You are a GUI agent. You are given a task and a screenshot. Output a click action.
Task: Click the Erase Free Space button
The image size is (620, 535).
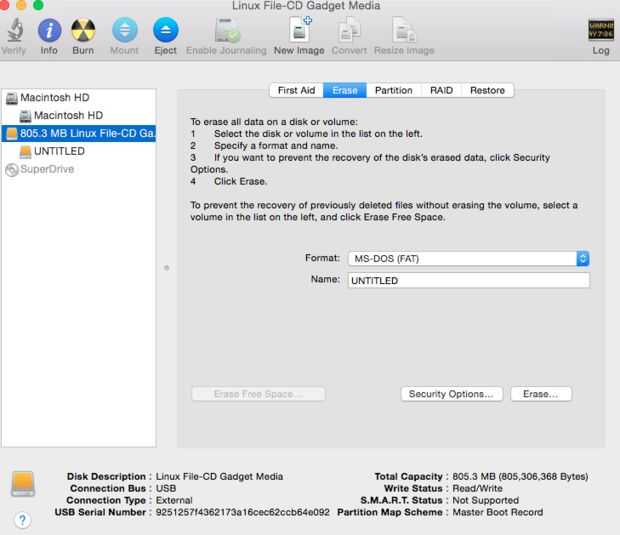[258, 394]
